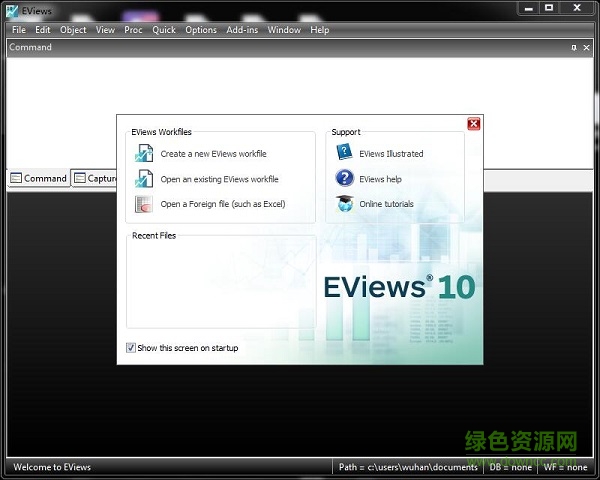Maximize the EViews window
Viewport: 600px width, 480px height.
coord(549,8)
